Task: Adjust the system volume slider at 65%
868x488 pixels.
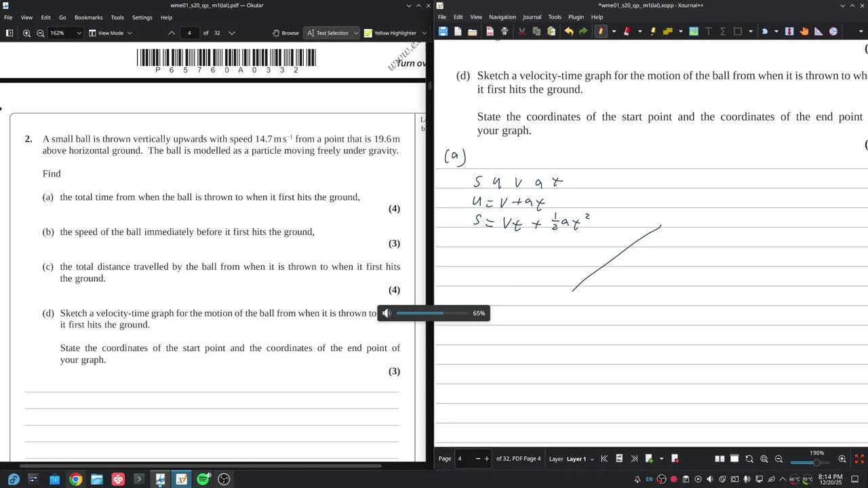Action: (431, 313)
